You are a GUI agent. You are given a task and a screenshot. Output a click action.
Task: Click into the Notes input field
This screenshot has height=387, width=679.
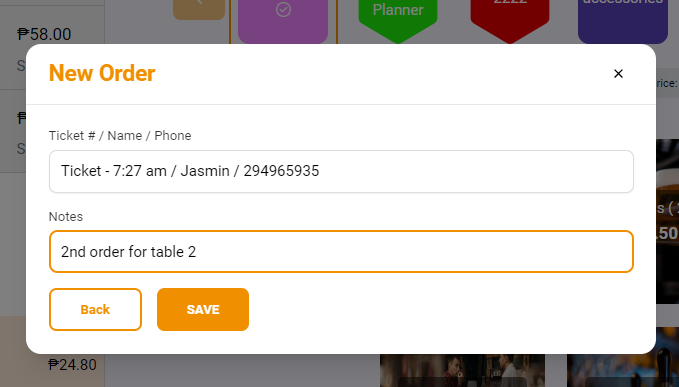341,252
